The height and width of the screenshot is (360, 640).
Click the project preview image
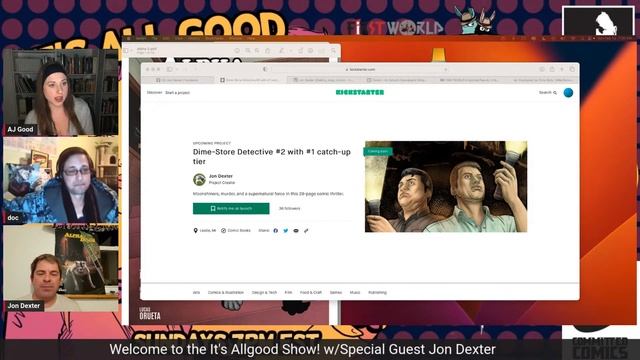pos(446,187)
